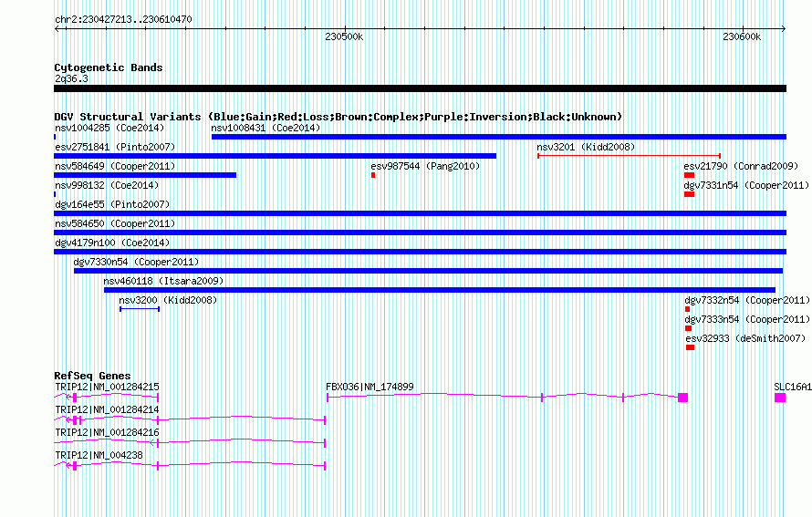This screenshot has height=517, width=812.
Task: Select the dgv164e55 (Pinto2007) blue bar
Action: [x=420, y=213]
